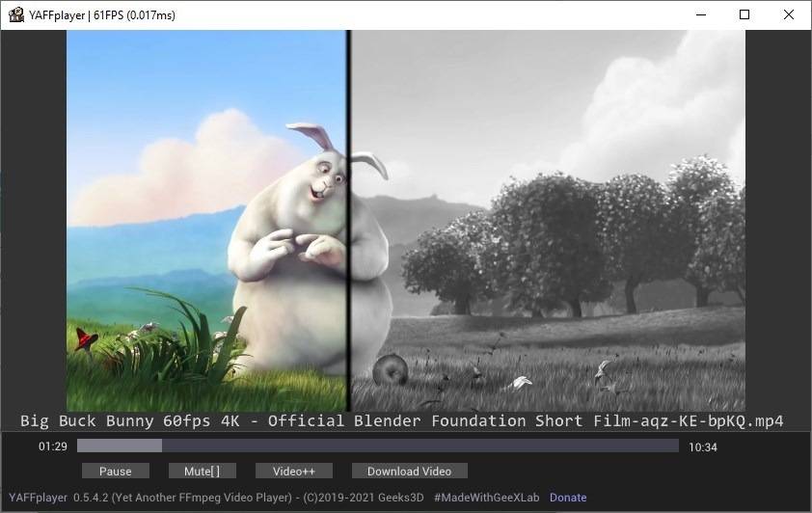Close the YAFFplayer window
This screenshot has width=812, height=513.
click(x=788, y=14)
